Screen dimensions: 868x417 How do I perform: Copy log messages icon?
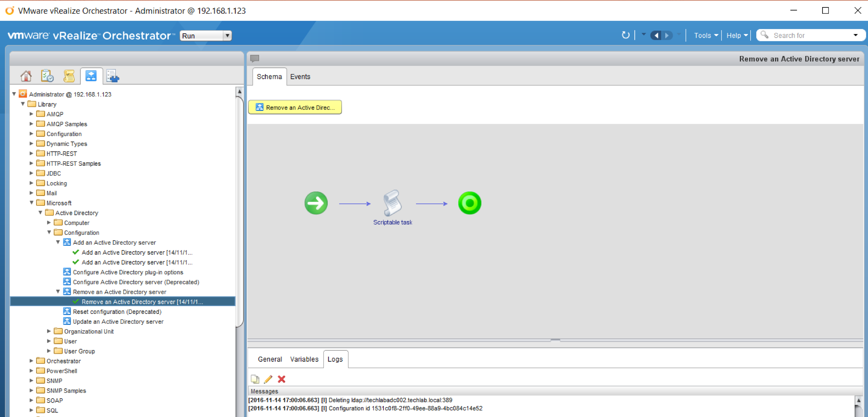[255, 379]
